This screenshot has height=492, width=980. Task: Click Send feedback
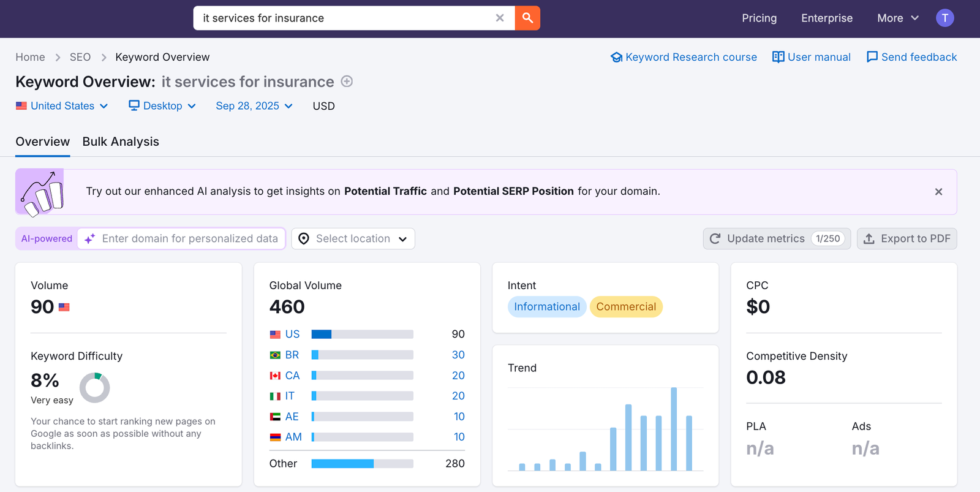tap(911, 57)
